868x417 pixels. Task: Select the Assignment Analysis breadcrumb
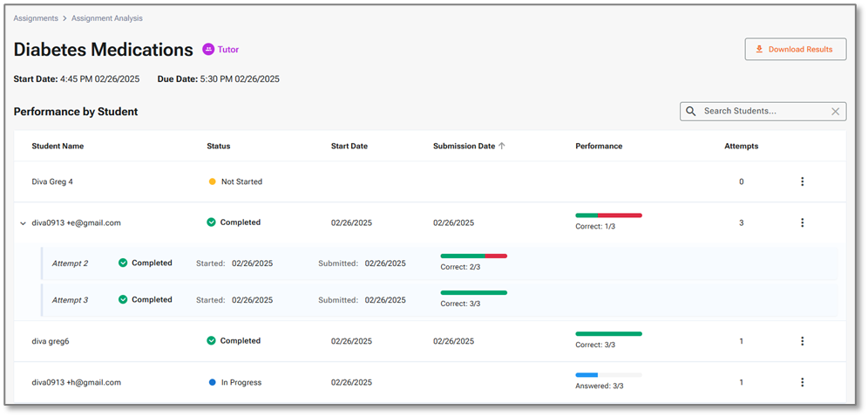[107, 18]
